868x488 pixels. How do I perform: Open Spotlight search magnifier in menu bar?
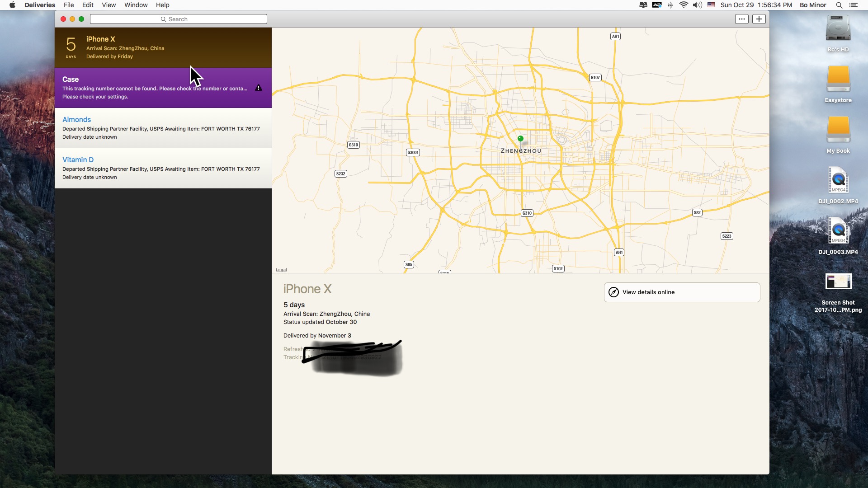pos(839,5)
